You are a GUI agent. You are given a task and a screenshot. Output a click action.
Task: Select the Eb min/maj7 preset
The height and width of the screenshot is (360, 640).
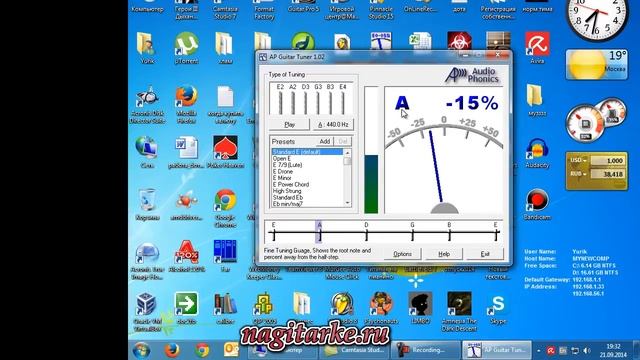[307, 204]
